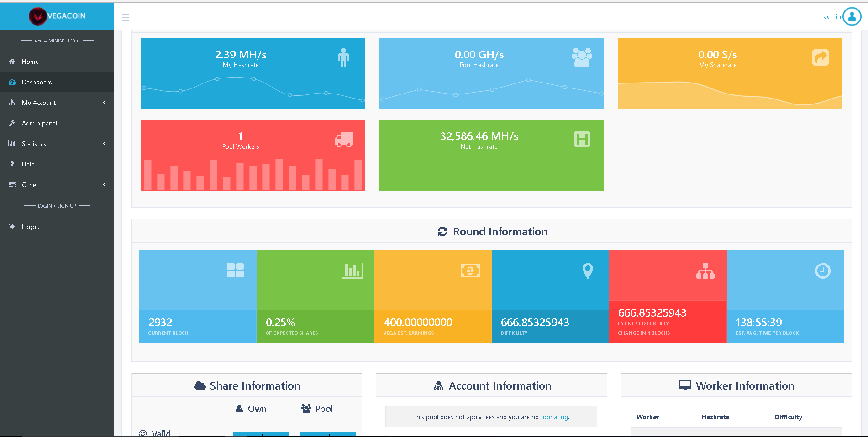Click the 138:55:39 time per block value
The image size is (868, 437).
pyautogui.click(x=758, y=323)
